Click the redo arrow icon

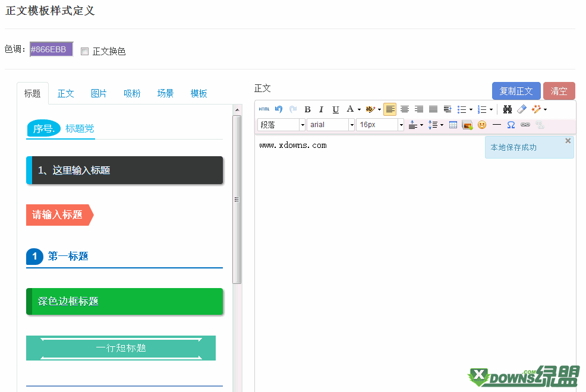[293, 109]
